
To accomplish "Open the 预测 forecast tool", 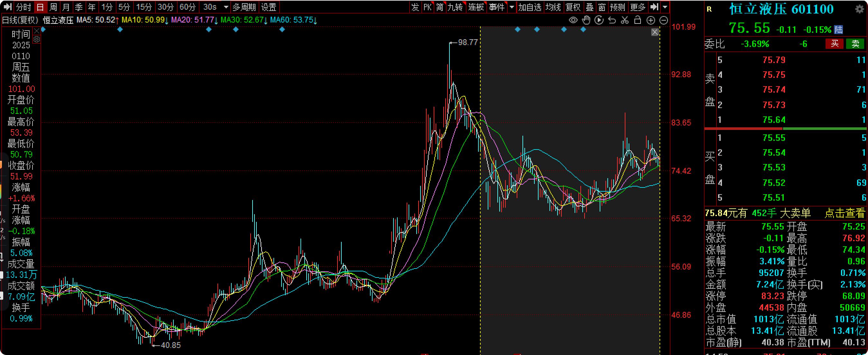I will coord(618,7).
